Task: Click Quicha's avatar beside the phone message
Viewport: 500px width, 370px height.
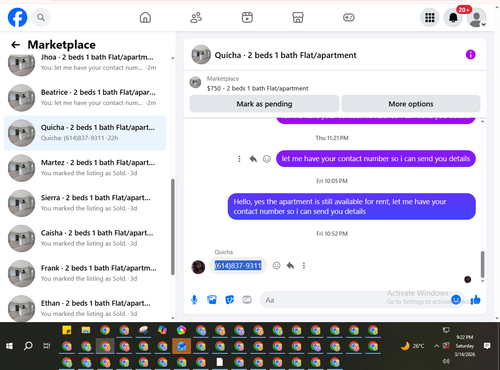Action: [x=198, y=267]
